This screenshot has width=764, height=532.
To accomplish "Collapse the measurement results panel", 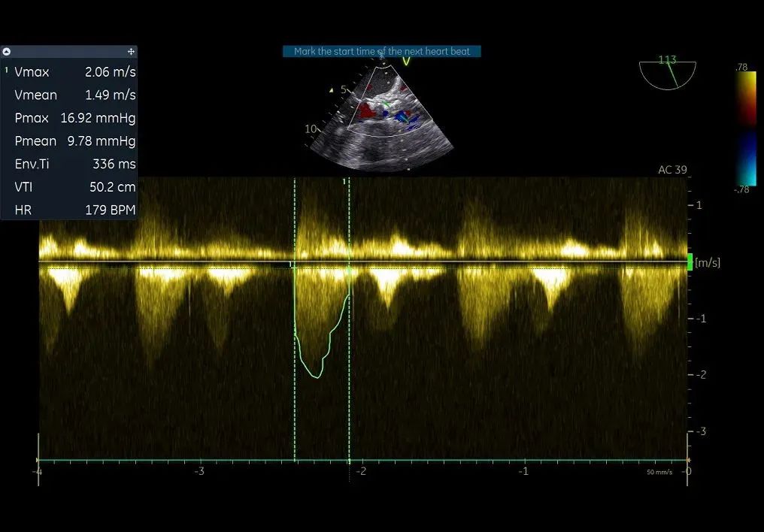I will pos(7,52).
